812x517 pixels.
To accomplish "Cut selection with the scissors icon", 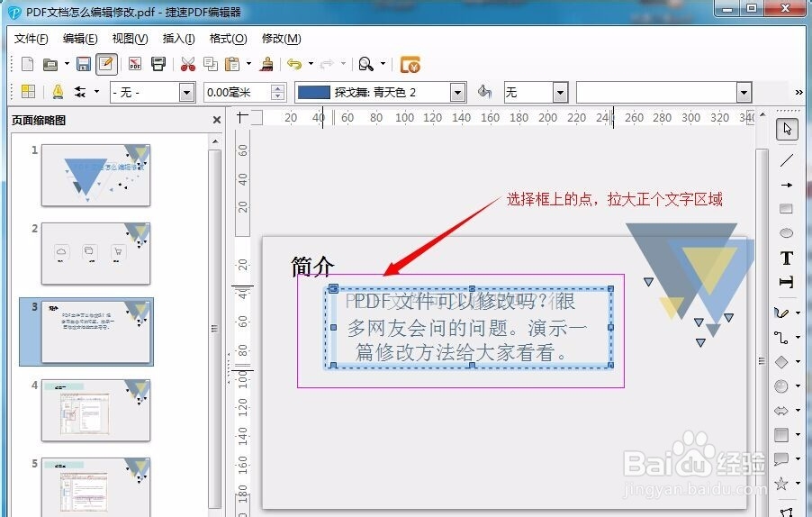I will point(187,64).
